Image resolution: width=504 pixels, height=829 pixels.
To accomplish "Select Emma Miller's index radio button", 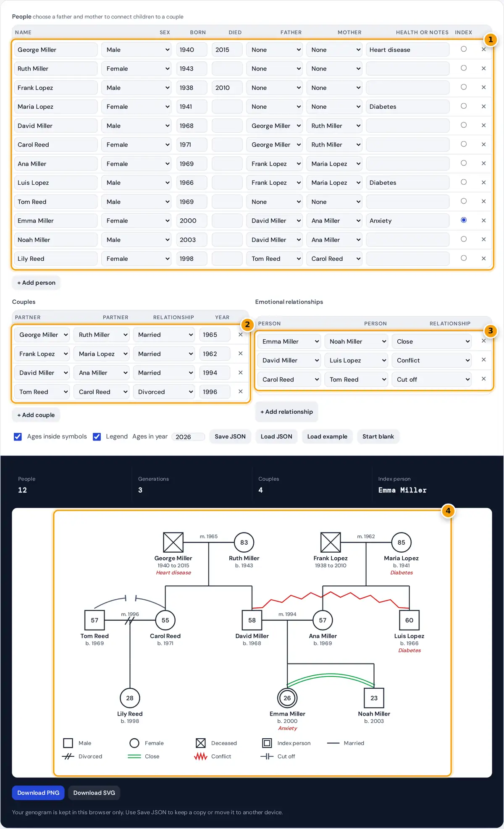I will pos(464,220).
